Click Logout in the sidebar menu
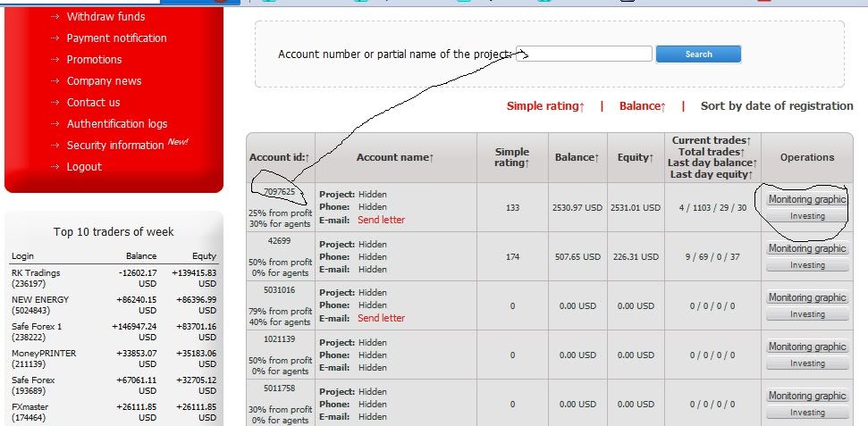This screenshot has width=868, height=426. pyautogui.click(x=84, y=166)
